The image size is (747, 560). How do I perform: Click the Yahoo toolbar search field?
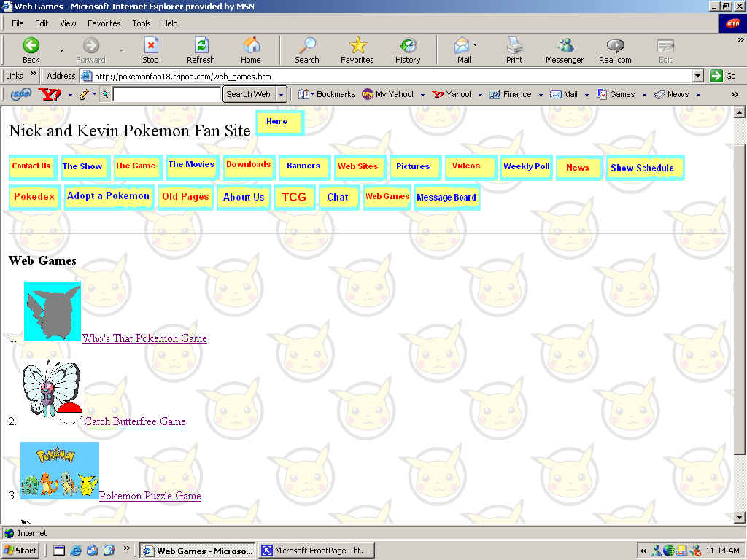tap(167, 94)
